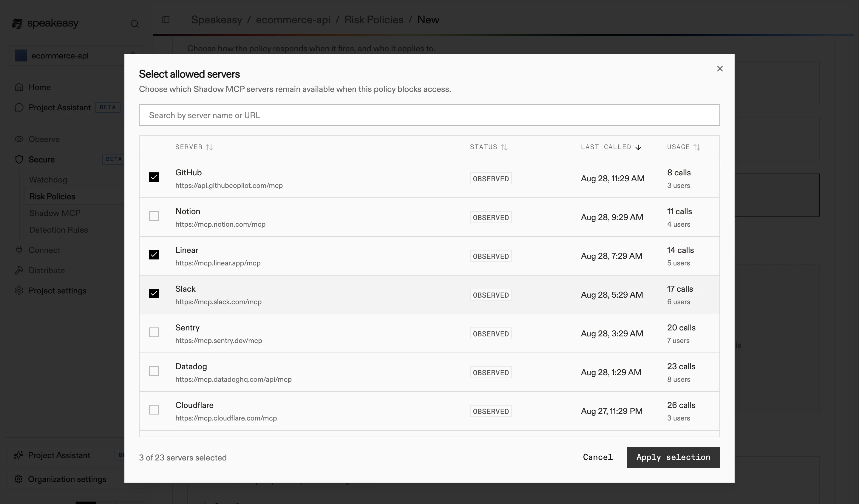The image size is (859, 504).
Task: Sort by Server column arrows
Action: 209,147
